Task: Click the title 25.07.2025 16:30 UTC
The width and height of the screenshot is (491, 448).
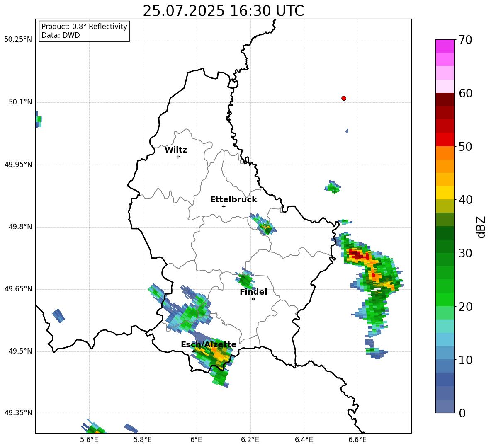Action: pos(223,11)
